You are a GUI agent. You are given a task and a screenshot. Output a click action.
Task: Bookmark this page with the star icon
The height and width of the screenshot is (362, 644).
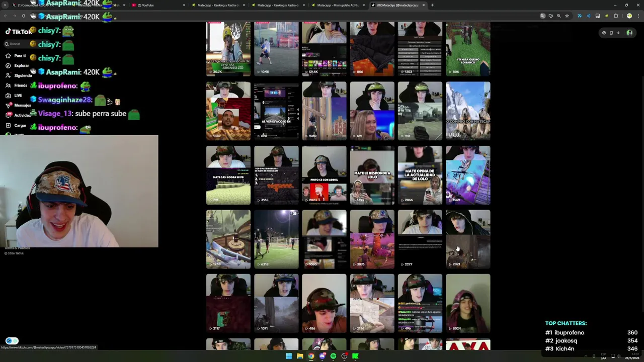click(x=567, y=16)
